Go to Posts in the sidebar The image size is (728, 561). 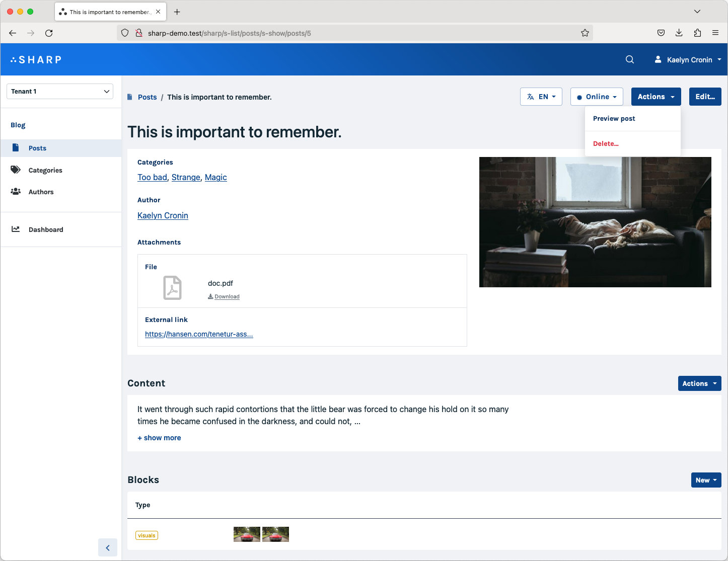[x=61, y=148]
